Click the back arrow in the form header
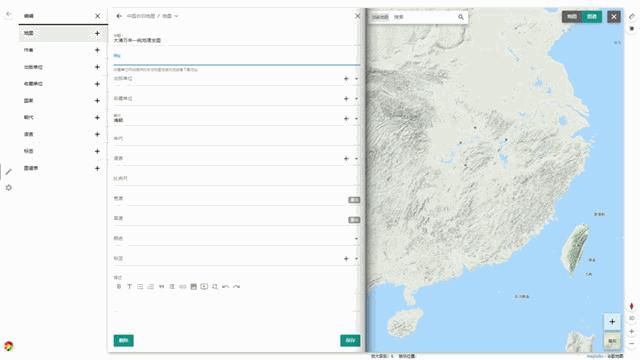 pos(119,16)
